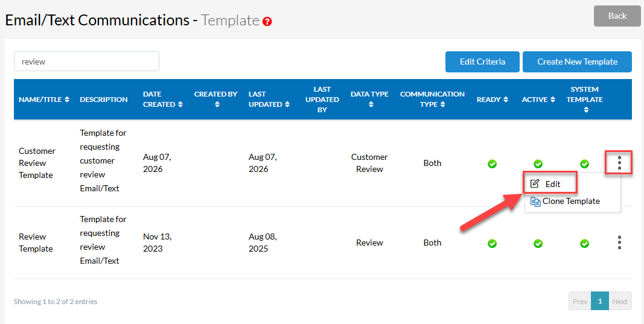Click Active checkmark for Customer Review Template
The height and width of the screenshot is (324, 644).
(x=538, y=164)
